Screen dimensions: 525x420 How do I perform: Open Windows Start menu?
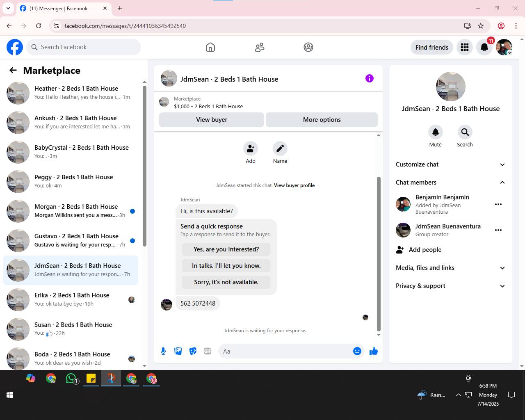click(x=10, y=395)
